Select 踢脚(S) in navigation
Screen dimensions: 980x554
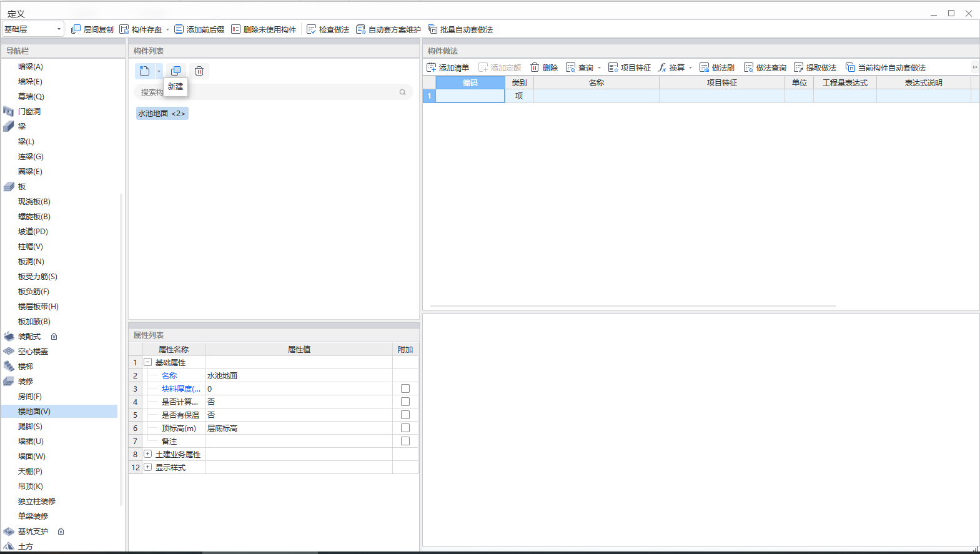point(30,426)
